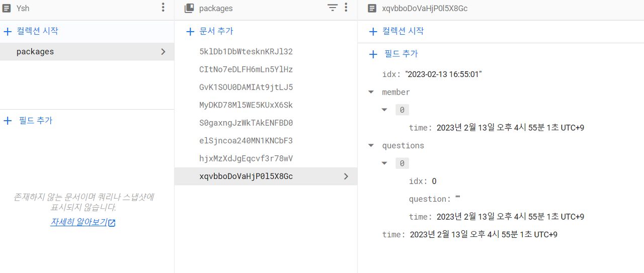Add a document to packages
Viewport: 644px width, 273px height.
pyautogui.click(x=210, y=31)
